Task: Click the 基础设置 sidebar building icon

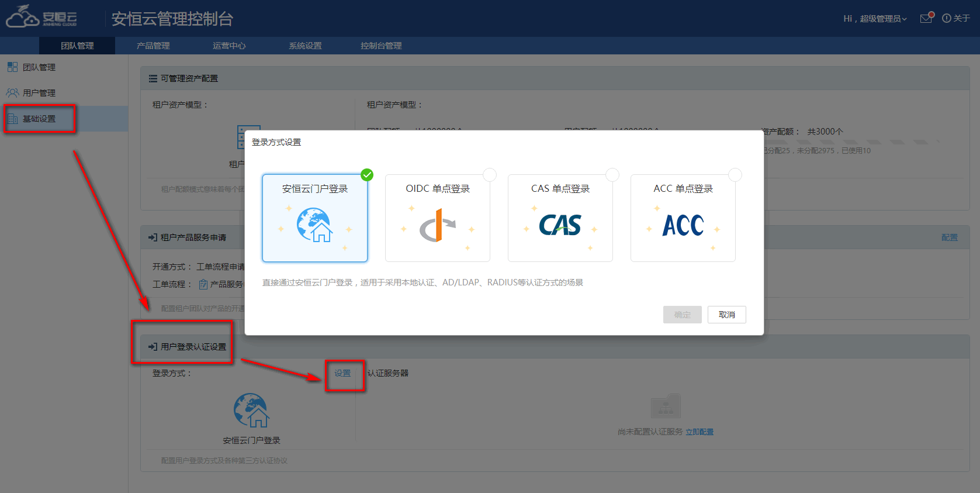Action: pos(12,119)
